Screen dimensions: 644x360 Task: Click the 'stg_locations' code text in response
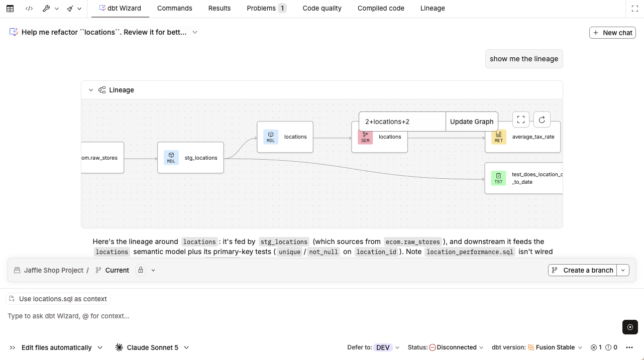pos(284,242)
